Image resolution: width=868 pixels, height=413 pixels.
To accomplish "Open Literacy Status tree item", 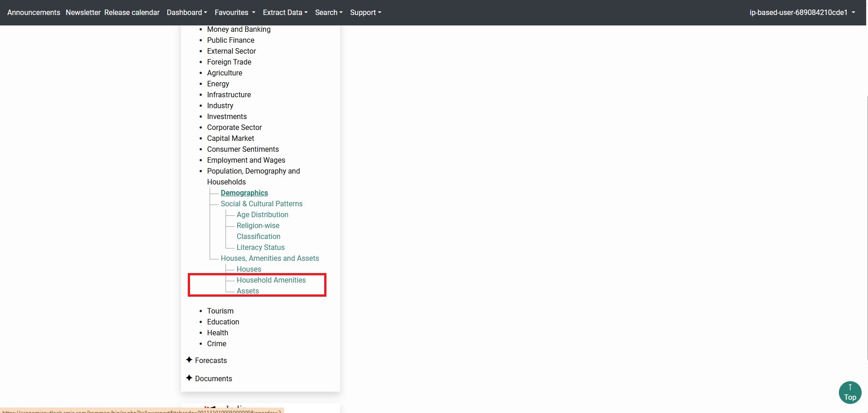I will [x=261, y=248].
